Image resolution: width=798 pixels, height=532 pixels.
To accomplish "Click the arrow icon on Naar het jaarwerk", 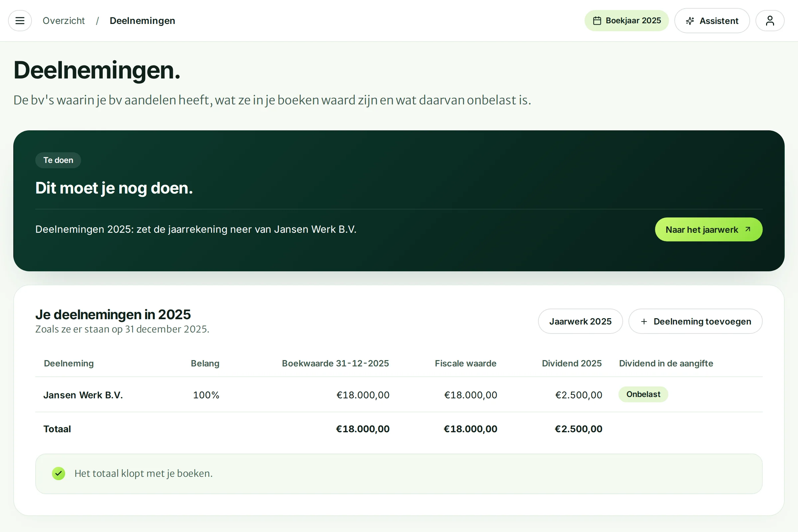I will click(x=748, y=229).
